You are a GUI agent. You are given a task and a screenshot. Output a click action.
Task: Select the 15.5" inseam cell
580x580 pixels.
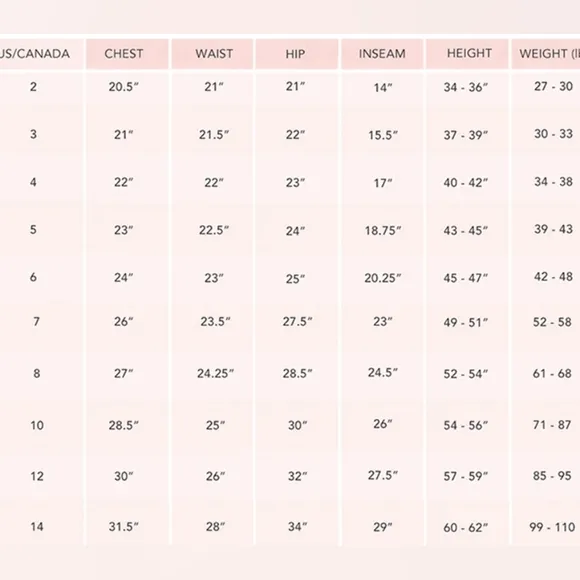pyautogui.click(x=383, y=135)
